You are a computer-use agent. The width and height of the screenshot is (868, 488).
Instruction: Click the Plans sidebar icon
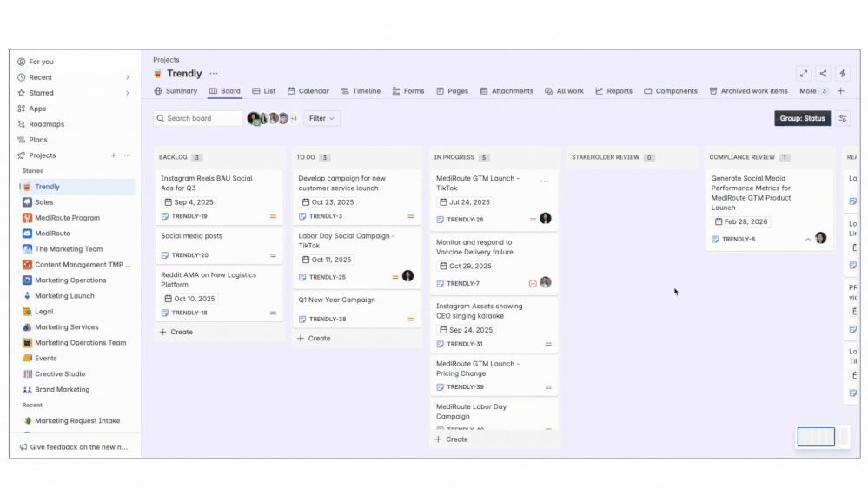point(22,140)
